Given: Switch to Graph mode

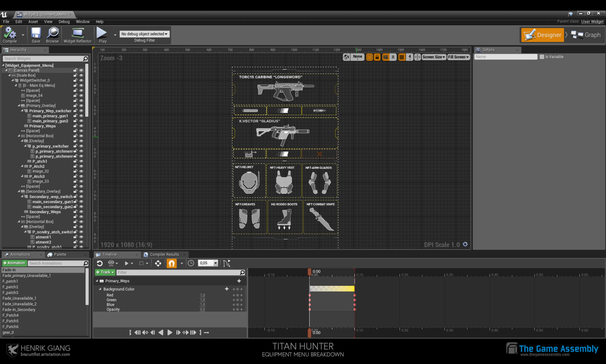Looking at the screenshot, I should [586, 35].
